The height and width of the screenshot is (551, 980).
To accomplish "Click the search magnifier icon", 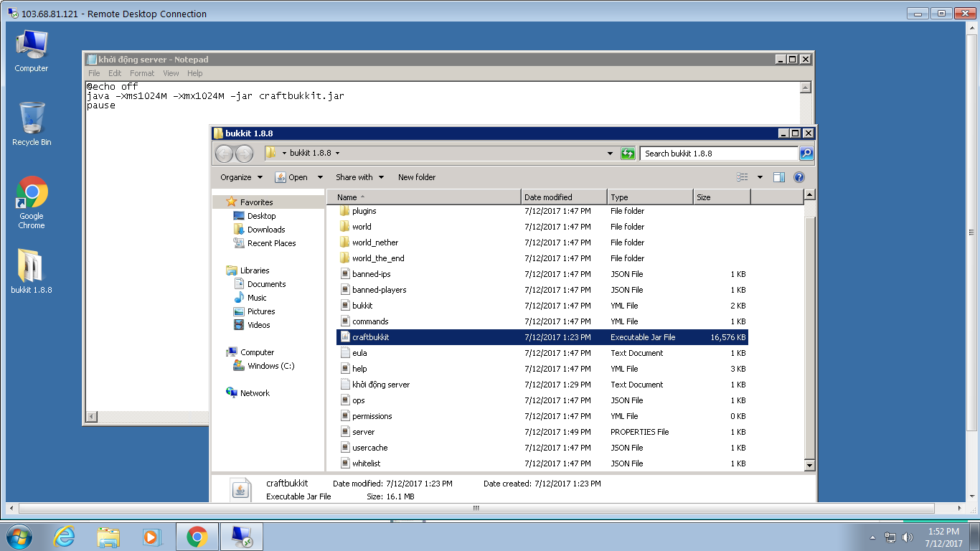I will point(806,154).
